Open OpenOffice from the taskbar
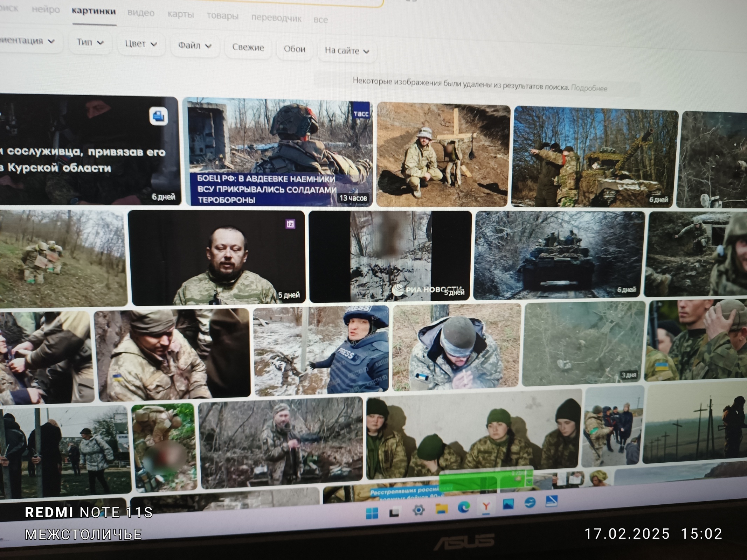The height and width of the screenshot is (560, 747). pos(530,503)
